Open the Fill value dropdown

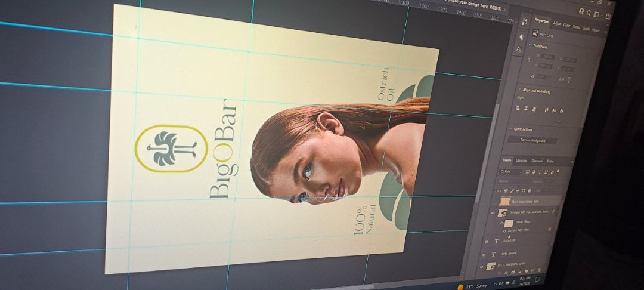546,190
